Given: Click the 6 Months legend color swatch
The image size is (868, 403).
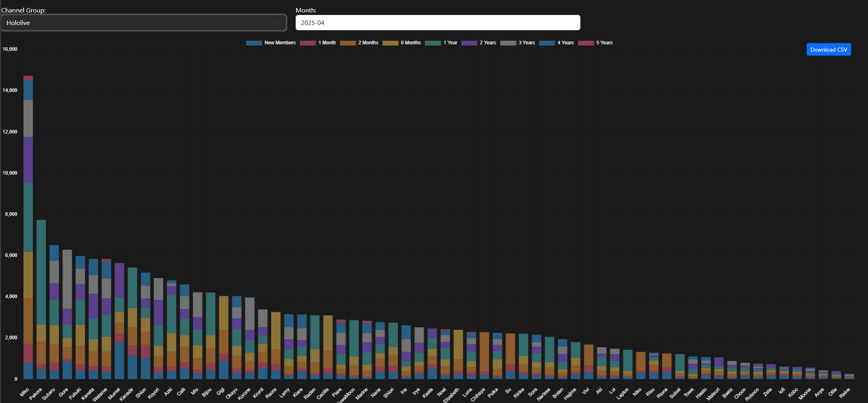Looking at the screenshot, I should pyautogui.click(x=390, y=43).
